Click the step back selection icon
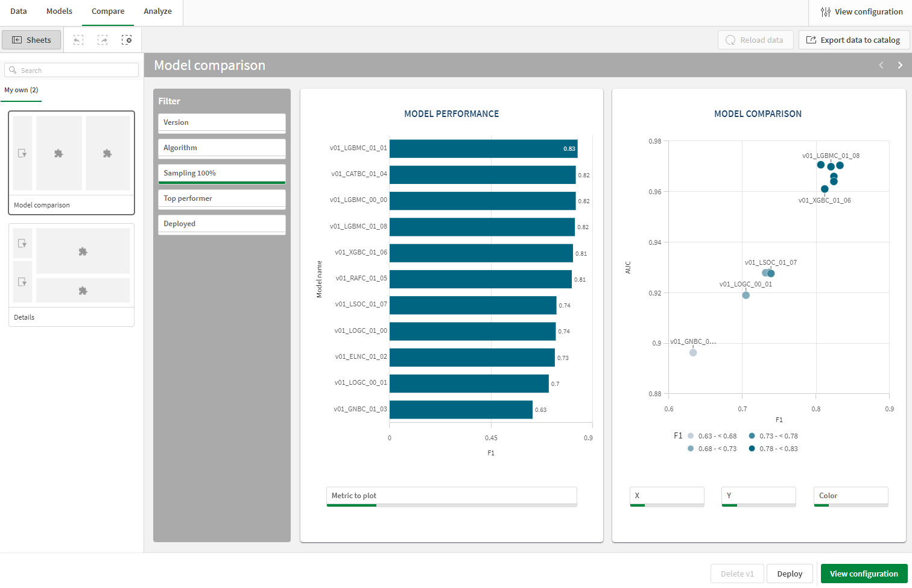Screen dimensions: 912x588 coord(78,40)
